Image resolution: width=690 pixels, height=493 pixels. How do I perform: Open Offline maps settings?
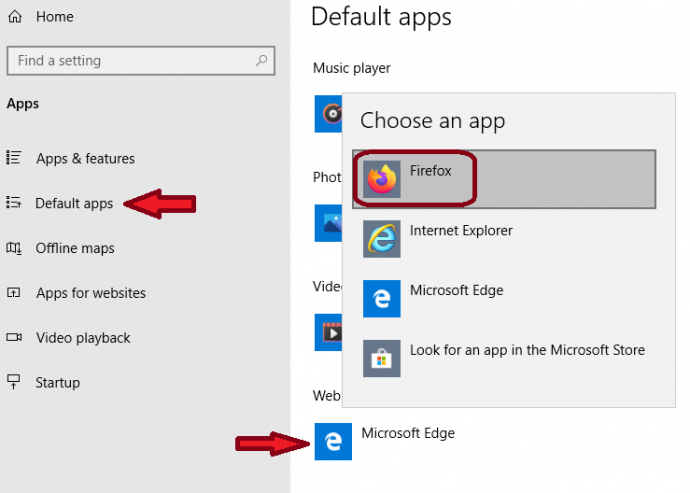pyautogui.click(x=75, y=248)
